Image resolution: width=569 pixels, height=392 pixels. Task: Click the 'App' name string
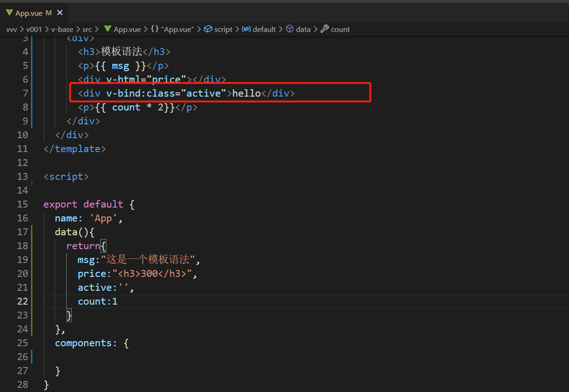point(104,218)
